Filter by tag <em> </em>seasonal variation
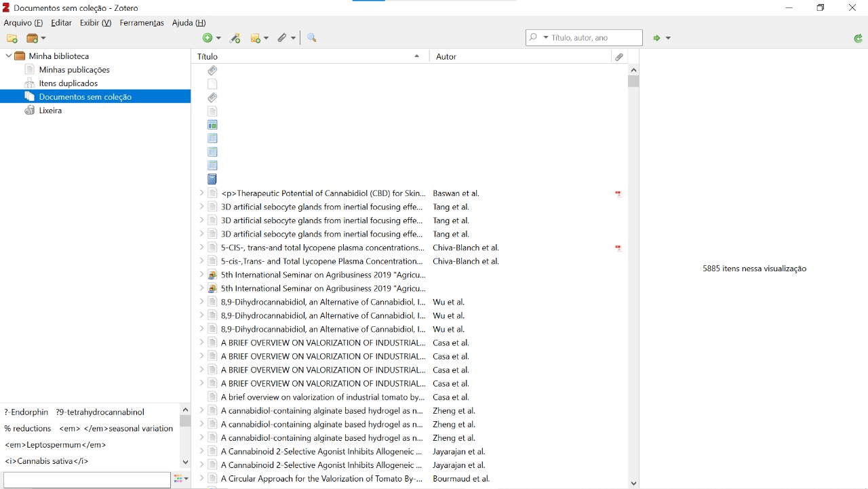The height and width of the screenshot is (489, 868). (x=116, y=429)
